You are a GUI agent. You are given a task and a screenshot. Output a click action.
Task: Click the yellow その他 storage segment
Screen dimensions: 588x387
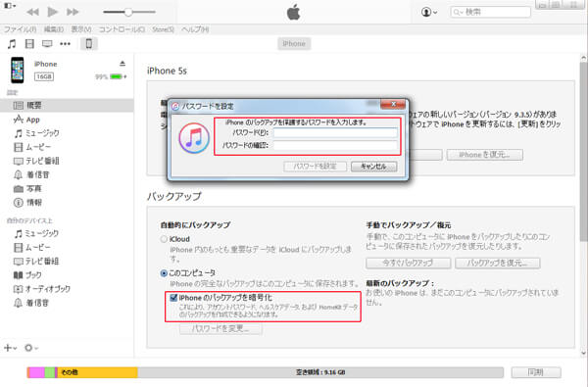(97, 372)
